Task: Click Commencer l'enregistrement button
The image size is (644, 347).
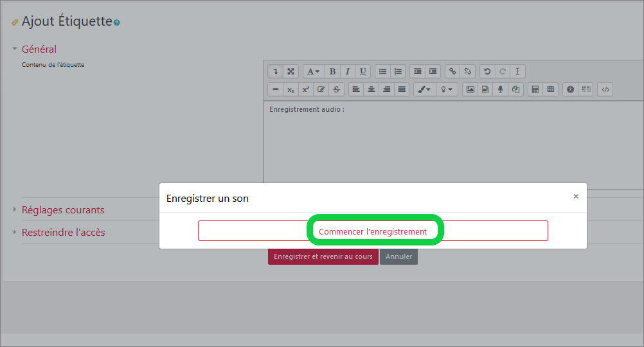Action: pyautogui.click(x=373, y=231)
